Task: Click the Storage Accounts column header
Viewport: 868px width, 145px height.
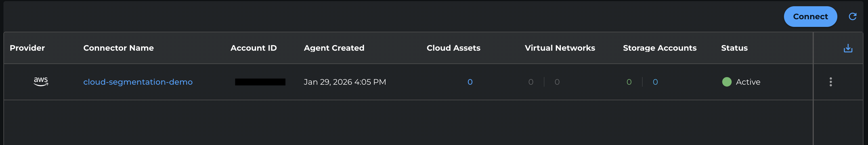Action: (659, 48)
